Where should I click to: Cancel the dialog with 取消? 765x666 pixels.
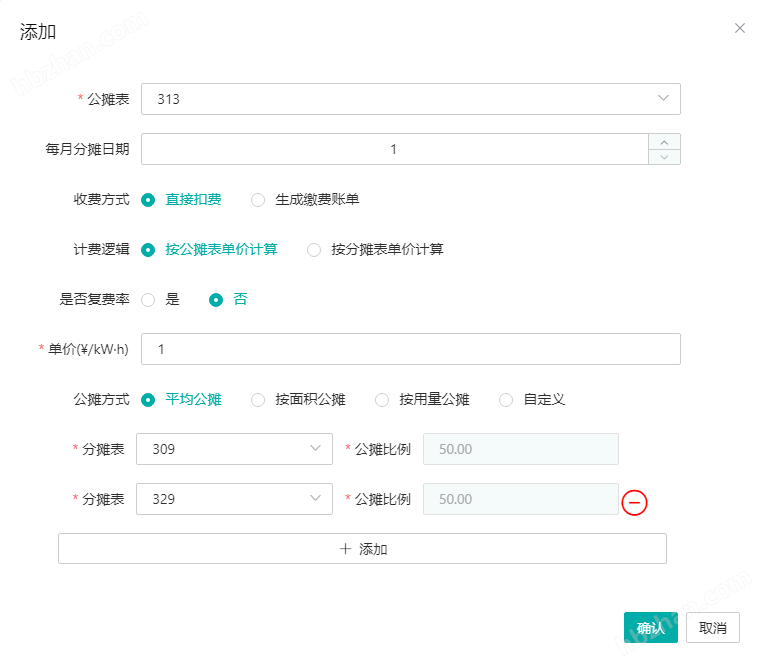713,627
